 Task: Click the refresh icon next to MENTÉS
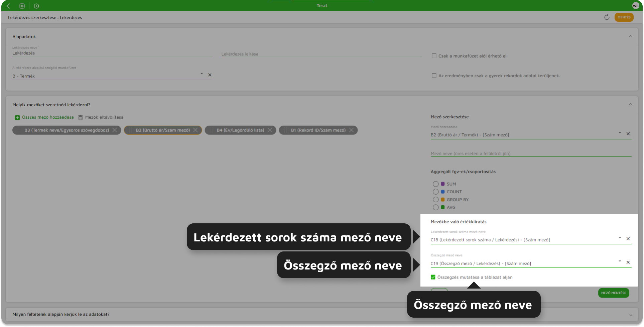pyautogui.click(x=607, y=17)
